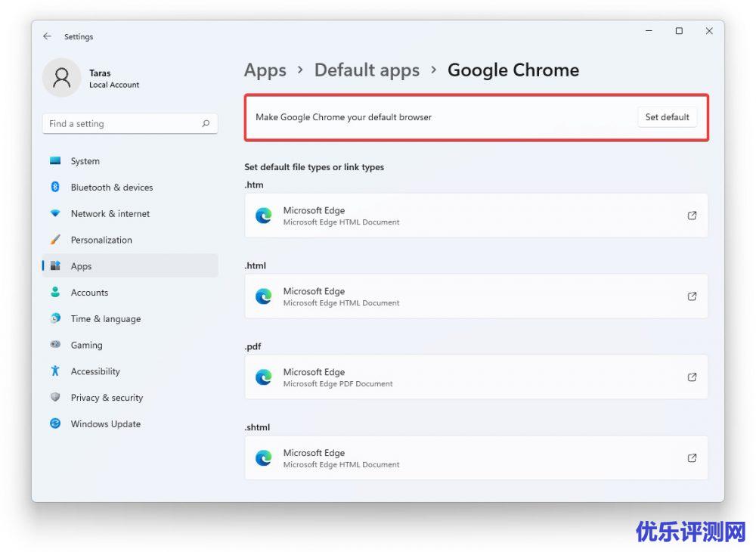
Task: Click Edge icon in .html row
Action: pyautogui.click(x=264, y=296)
